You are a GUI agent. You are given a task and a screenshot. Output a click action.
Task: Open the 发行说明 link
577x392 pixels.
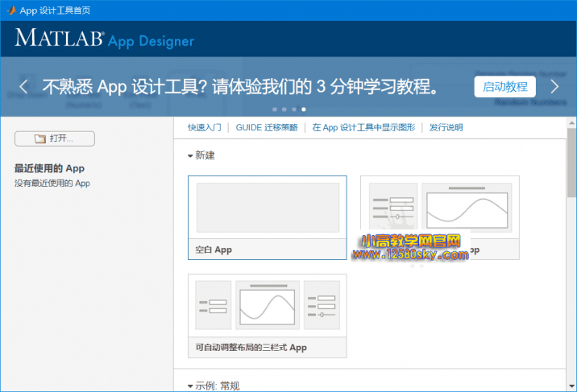click(x=446, y=127)
